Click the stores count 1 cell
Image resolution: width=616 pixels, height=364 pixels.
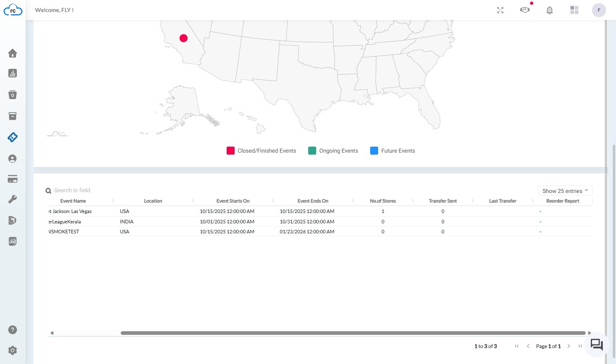tap(383, 211)
